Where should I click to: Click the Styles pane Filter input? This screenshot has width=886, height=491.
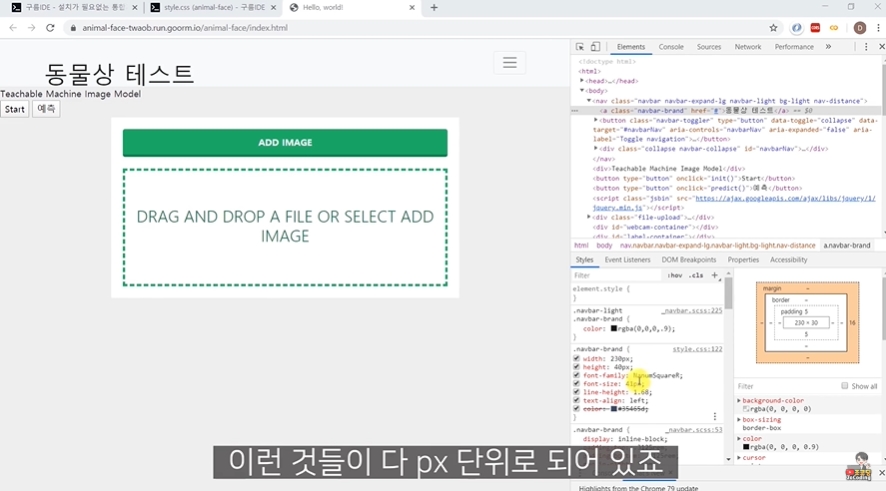[616, 275]
